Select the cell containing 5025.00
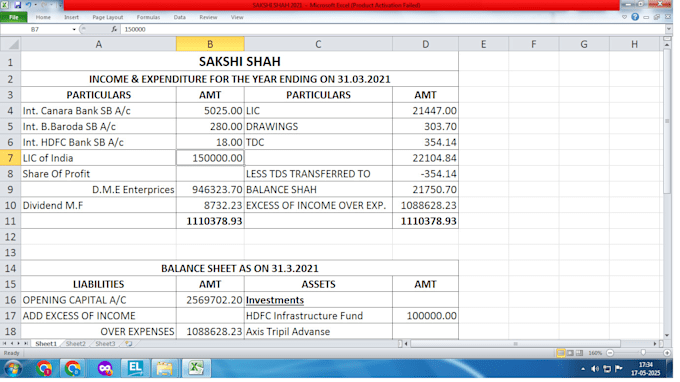 pos(210,111)
